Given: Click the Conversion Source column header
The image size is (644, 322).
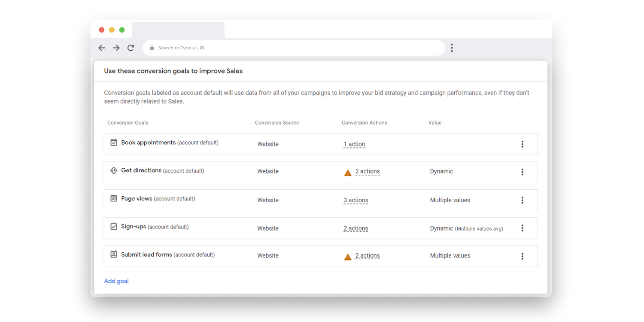Looking at the screenshot, I should (x=277, y=123).
